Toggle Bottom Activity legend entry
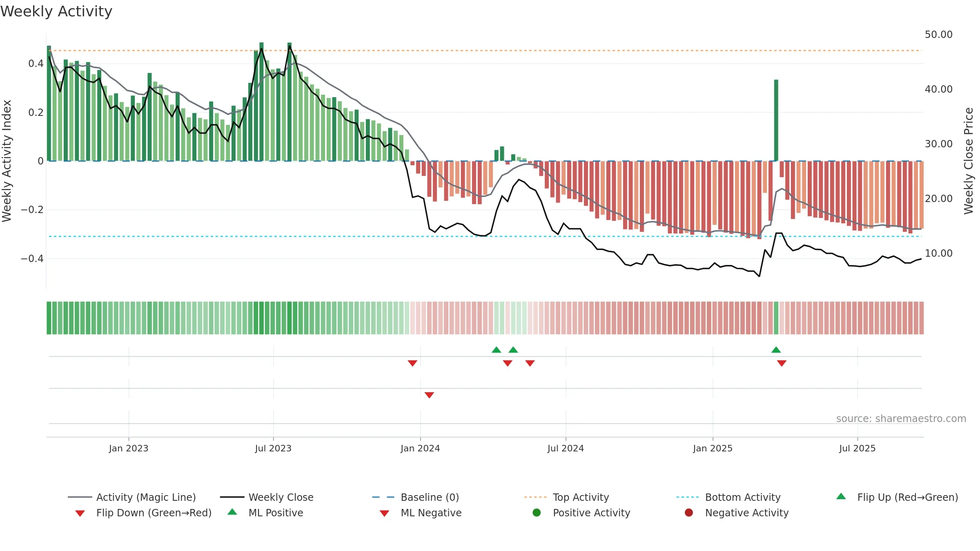This screenshot has height=551, width=980. [728, 497]
